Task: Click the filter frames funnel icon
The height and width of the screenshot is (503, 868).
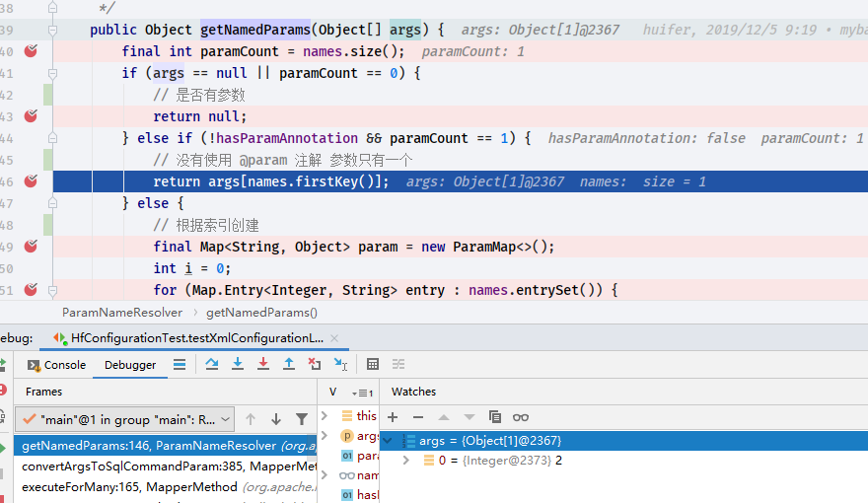Action: (302, 419)
